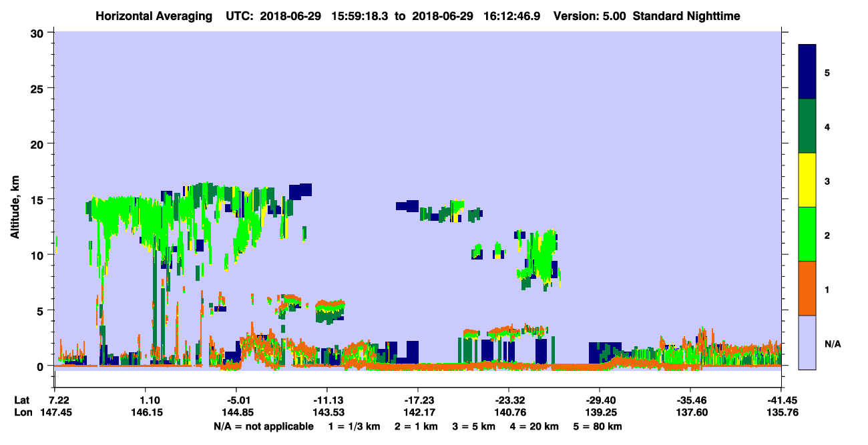The width and height of the screenshot is (868, 445).
Task: Click the longitude value 147.45
Action: coord(55,412)
